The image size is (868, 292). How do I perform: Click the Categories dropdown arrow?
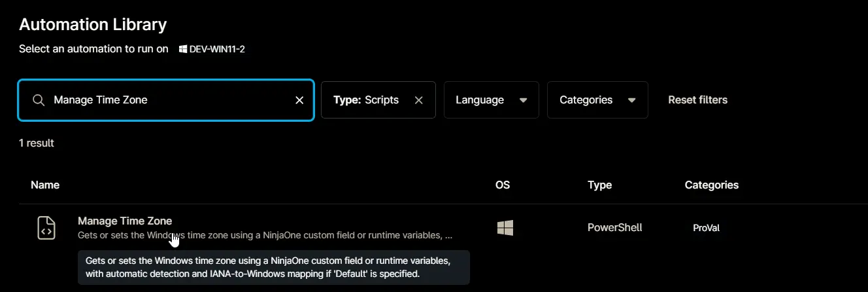point(631,101)
